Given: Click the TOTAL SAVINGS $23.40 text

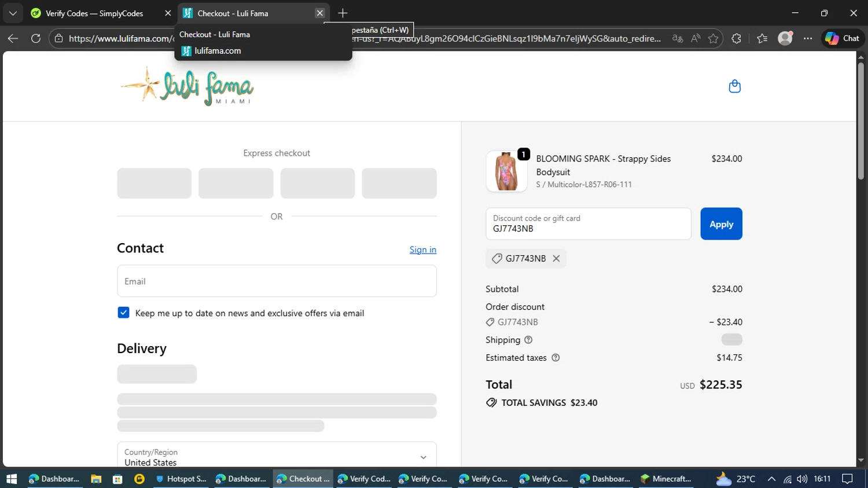Looking at the screenshot, I should click(549, 403).
